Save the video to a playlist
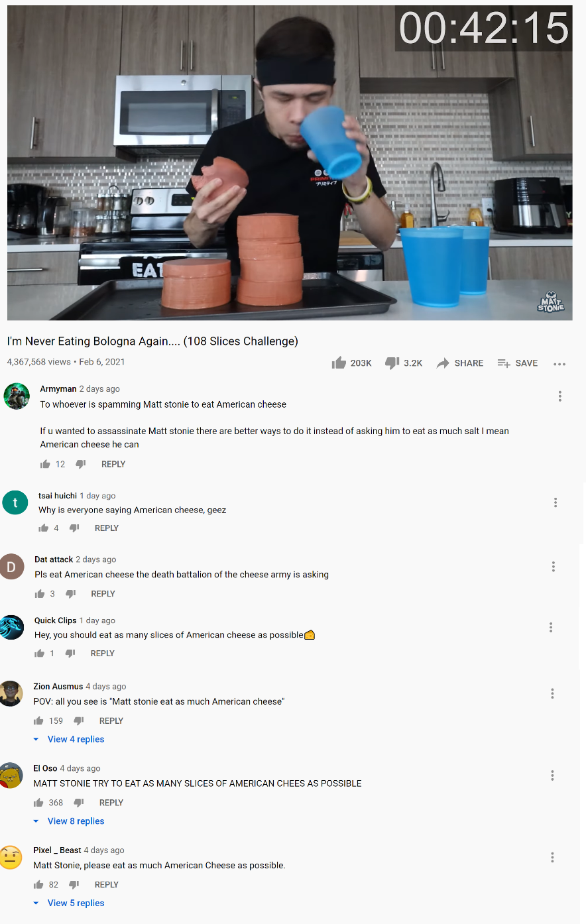Viewport: 586px width, 924px height. point(518,363)
